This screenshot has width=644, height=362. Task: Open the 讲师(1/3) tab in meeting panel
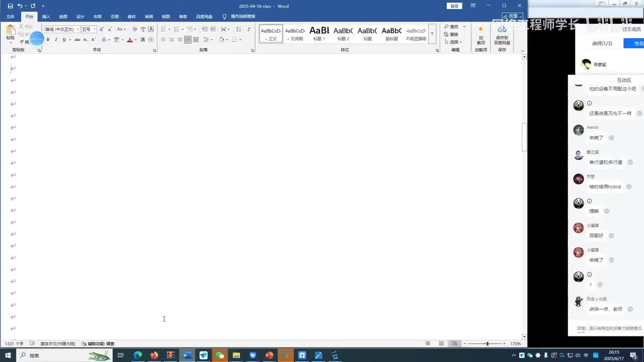602,44
